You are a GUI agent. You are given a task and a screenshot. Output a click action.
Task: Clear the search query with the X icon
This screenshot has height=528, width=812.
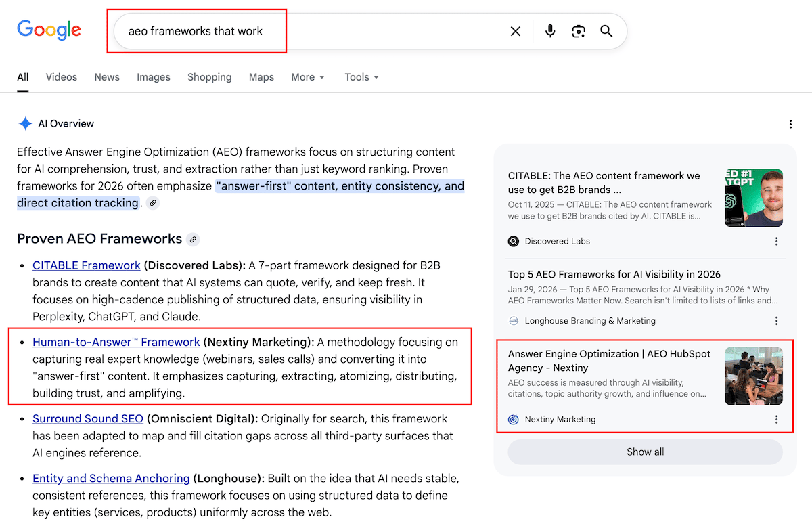pos(516,31)
